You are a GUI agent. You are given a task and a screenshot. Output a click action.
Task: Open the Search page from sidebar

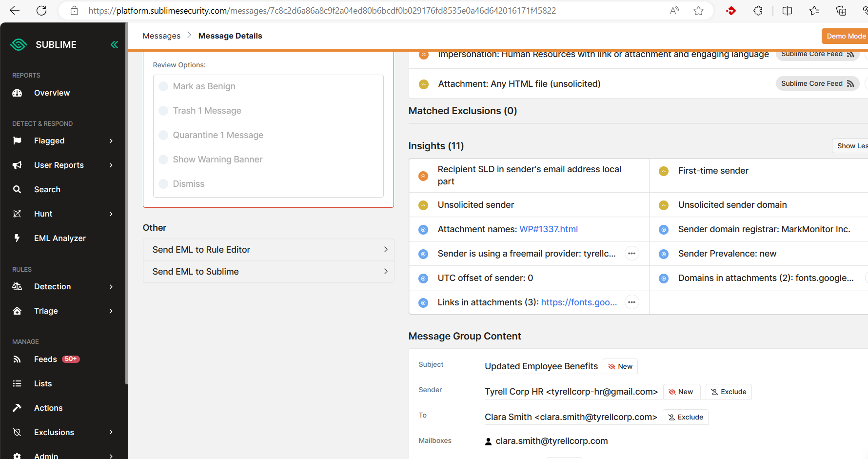pos(47,189)
